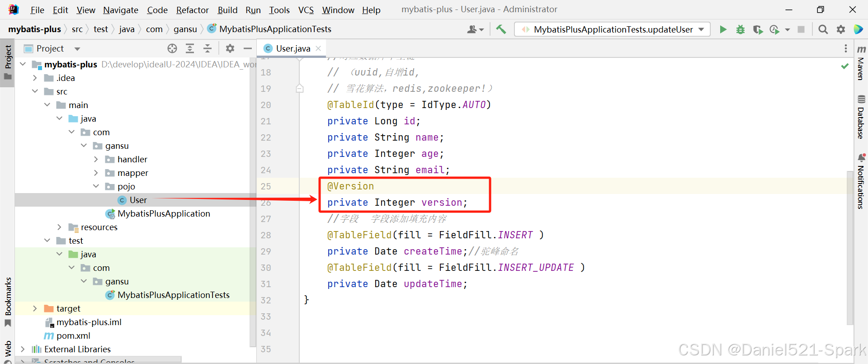Hide the Project panel with minus icon
868x364 pixels.
pyautogui.click(x=248, y=48)
